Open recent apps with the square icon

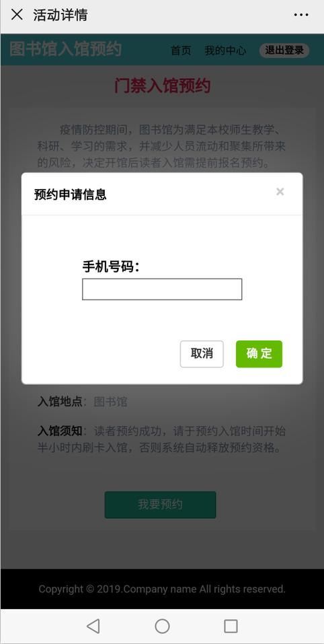pyautogui.click(x=231, y=626)
